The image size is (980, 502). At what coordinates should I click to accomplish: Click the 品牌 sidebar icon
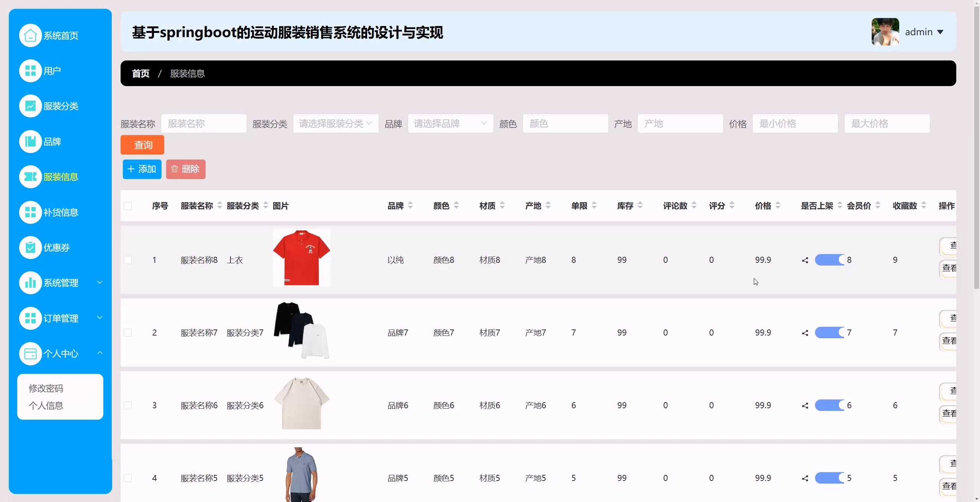point(30,142)
